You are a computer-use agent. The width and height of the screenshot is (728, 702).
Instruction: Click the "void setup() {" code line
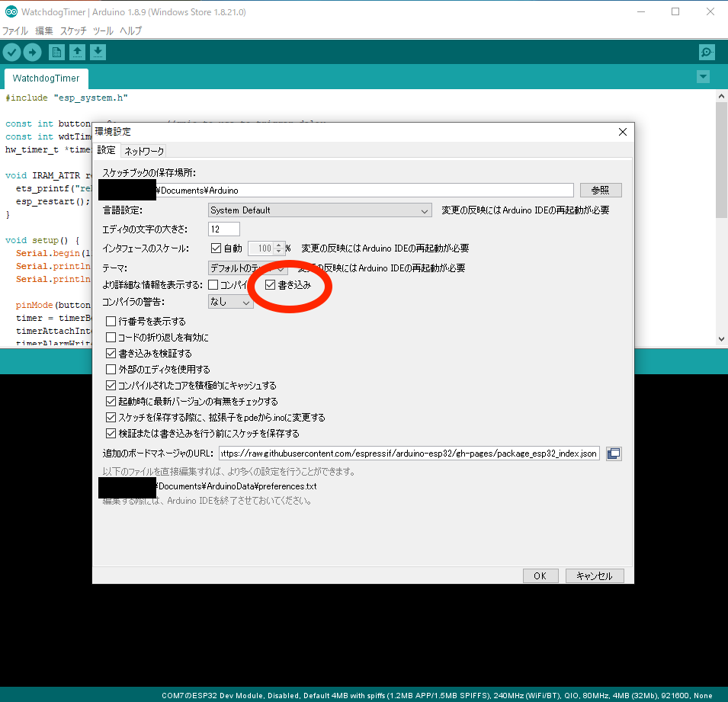42,241
